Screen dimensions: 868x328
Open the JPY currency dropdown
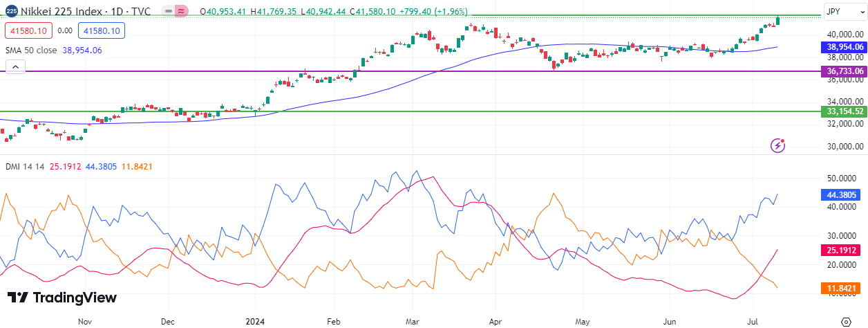coord(842,12)
